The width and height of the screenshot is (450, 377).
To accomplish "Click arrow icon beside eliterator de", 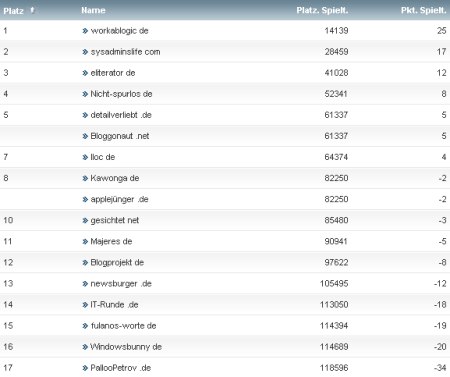I will click(85, 73).
